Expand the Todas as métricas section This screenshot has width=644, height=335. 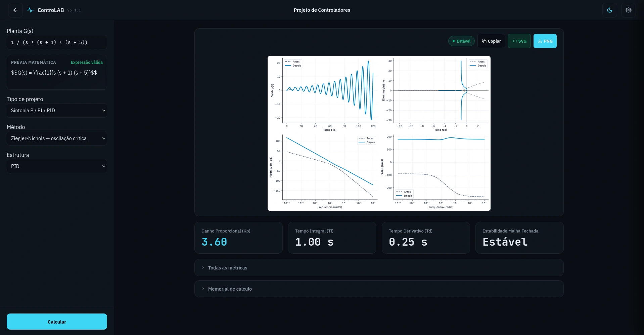(x=379, y=268)
